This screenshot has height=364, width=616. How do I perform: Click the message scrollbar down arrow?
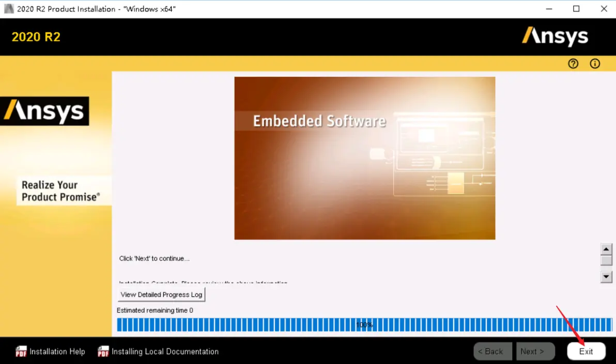coord(606,277)
